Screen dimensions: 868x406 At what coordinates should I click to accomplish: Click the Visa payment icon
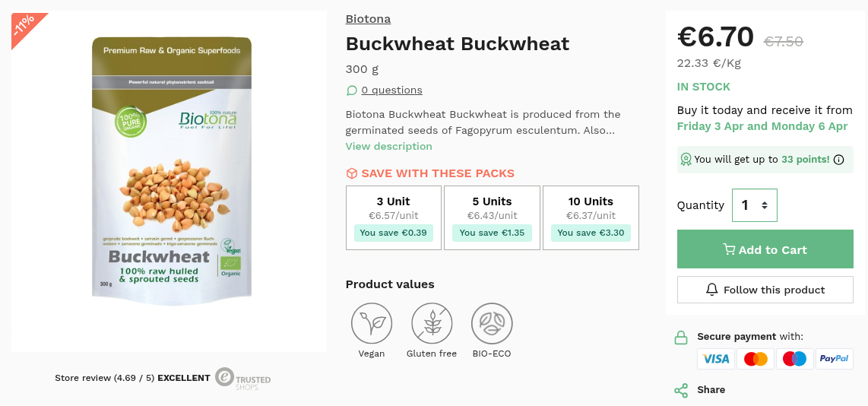click(716, 359)
